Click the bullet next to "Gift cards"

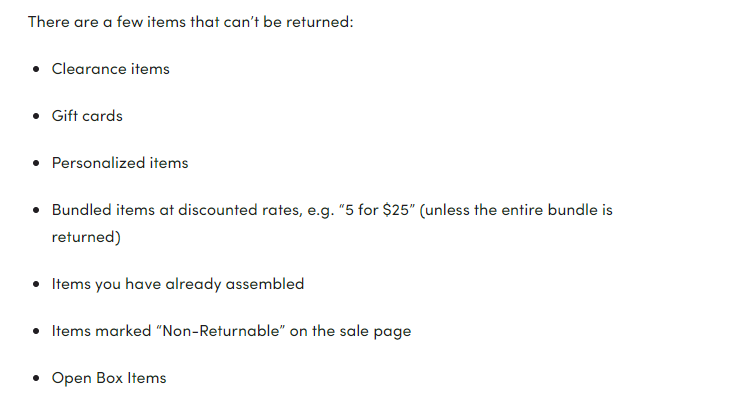[x=37, y=117]
